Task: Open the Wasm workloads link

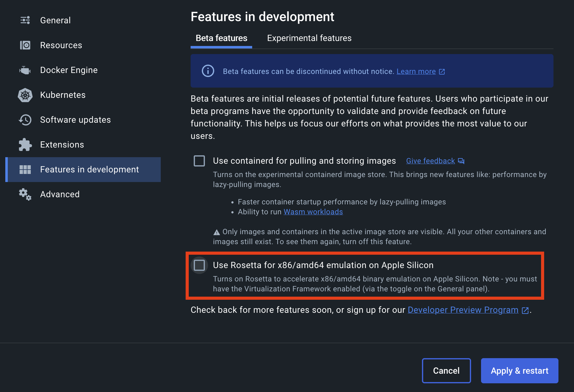Action: (x=313, y=212)
